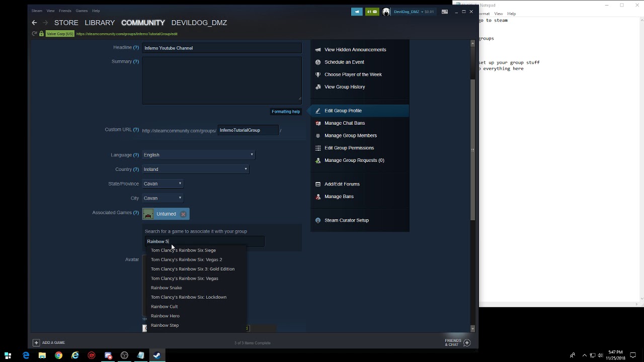Image resolution: width=644 pixels, height=362 pixels.
Task: Click the Edit Group Permissions list icon
Action: click(317, 148)
